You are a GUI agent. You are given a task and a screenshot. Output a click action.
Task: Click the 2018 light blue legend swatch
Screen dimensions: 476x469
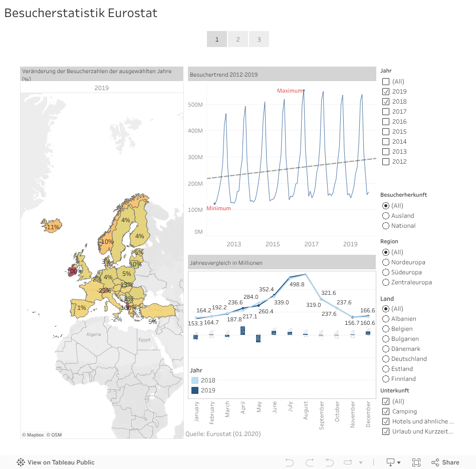coord(195,380)
